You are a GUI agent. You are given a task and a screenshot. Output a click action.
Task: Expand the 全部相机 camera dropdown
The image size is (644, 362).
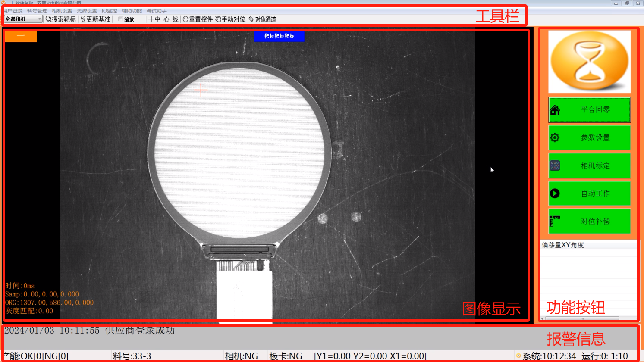40,19
